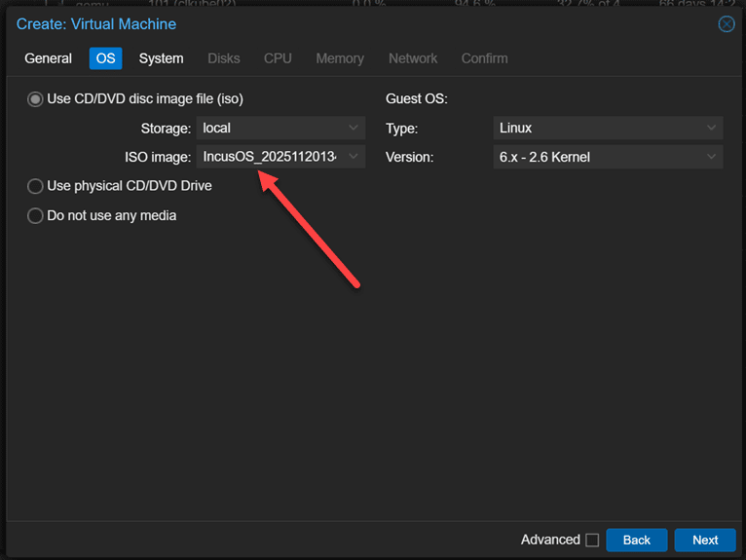The width and height of the screenshot is (746, 560).
Task: Click the Type: label
Action: coord(401,129)
